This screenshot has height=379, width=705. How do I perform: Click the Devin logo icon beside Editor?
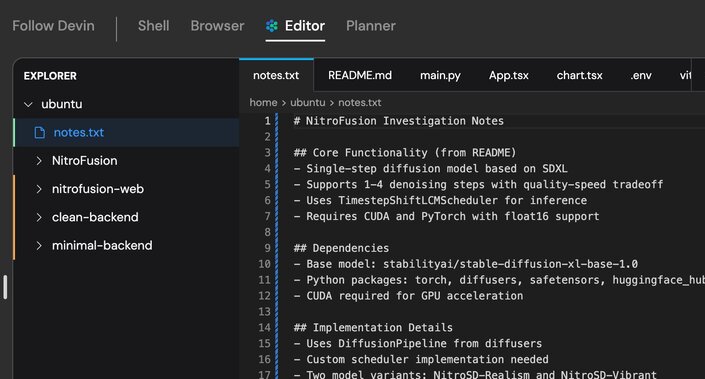(272, 26)
